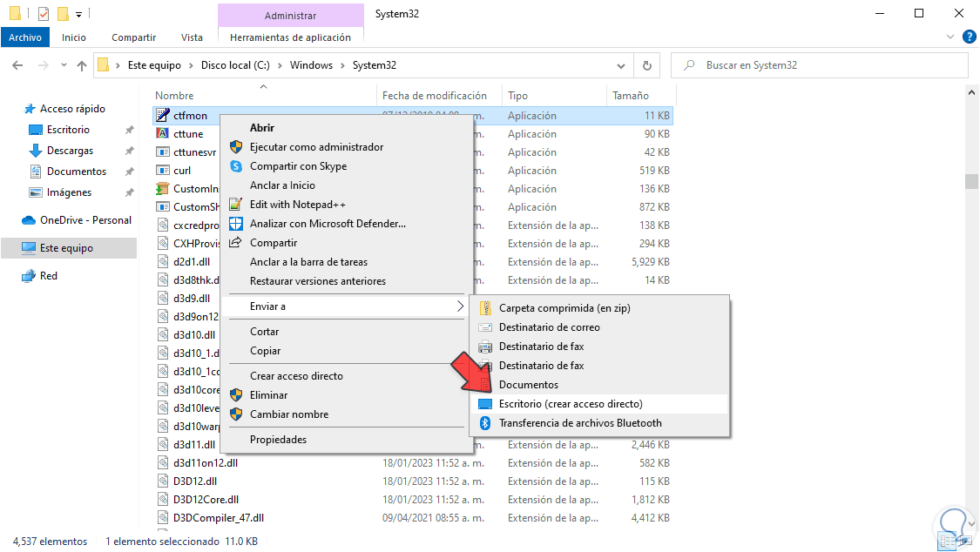
Task: Switch to the Inicio ribbon tab
Action: (x=74, y=37)
